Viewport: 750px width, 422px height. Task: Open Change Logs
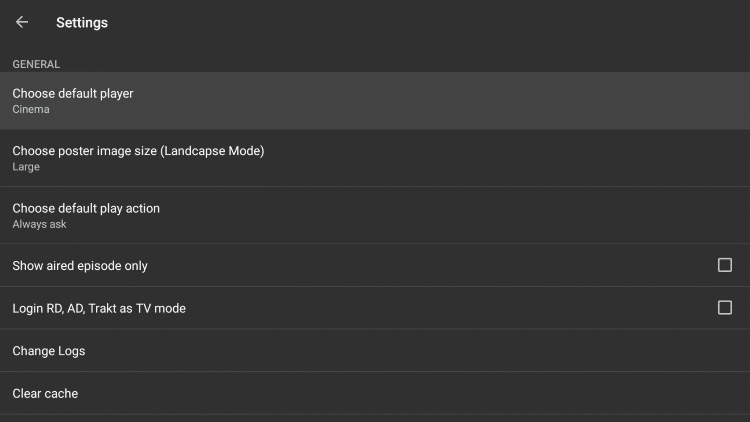[49, 351]
